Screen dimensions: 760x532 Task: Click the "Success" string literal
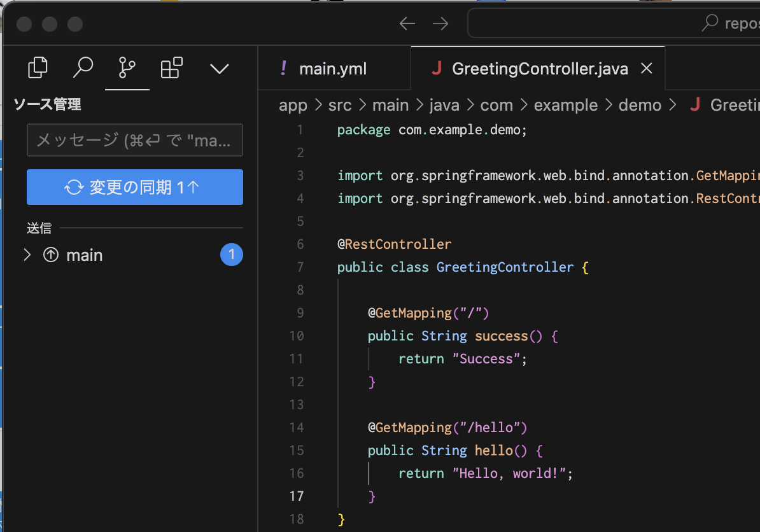tap(486, 358)
